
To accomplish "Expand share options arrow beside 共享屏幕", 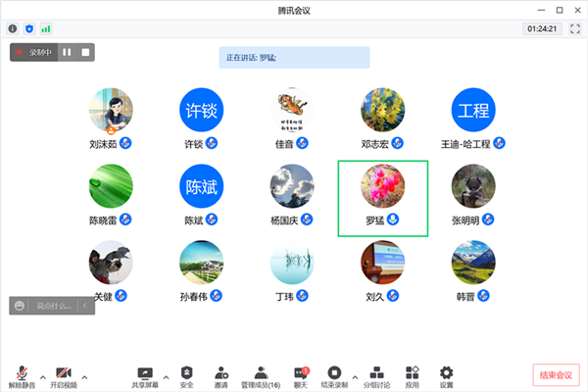I will point(165,375).
